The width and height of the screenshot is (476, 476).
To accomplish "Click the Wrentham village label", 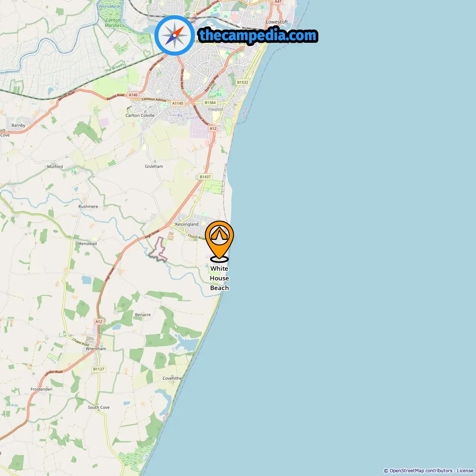I will tap(96, 349).
